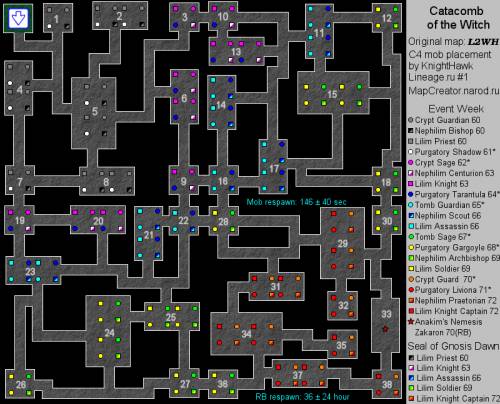
Task: Click the Anakim's Nemesis star in room 33
Action: 386,329
